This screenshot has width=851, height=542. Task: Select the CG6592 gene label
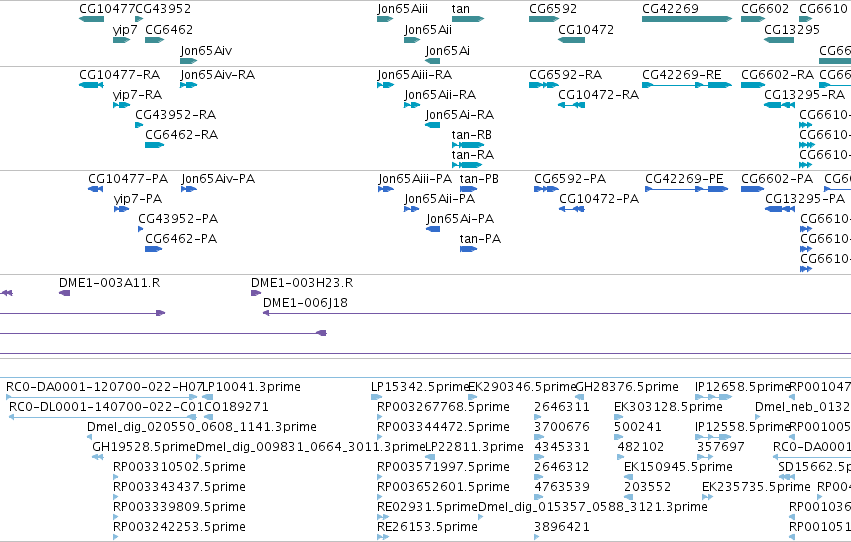pos(553,9)
